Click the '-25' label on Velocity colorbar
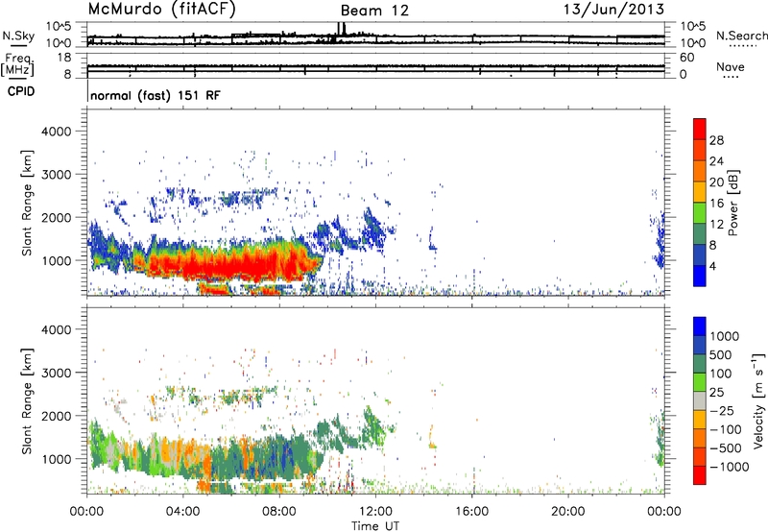 pyautogui.click(x=721, y=411)
